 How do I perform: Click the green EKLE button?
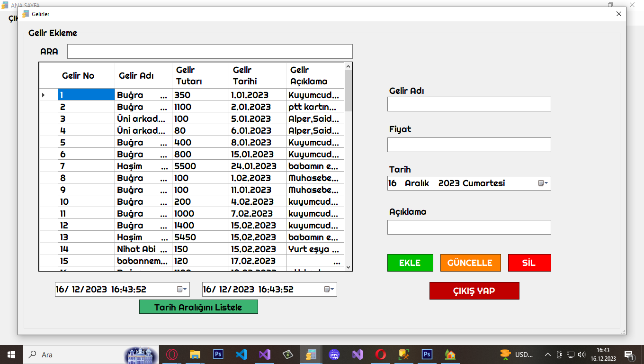point(410,263)
